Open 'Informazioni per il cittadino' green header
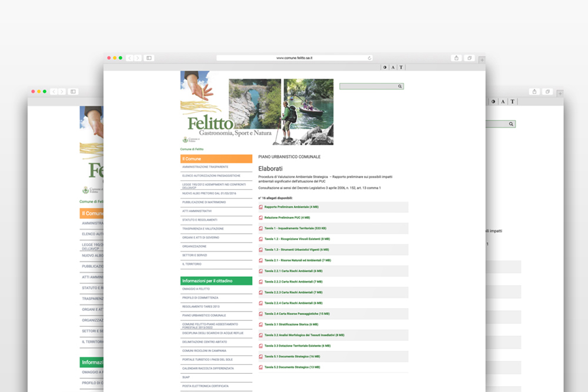The width and height of the screenshot is (588, 392). pyautogui.click(x=216, y=281)
